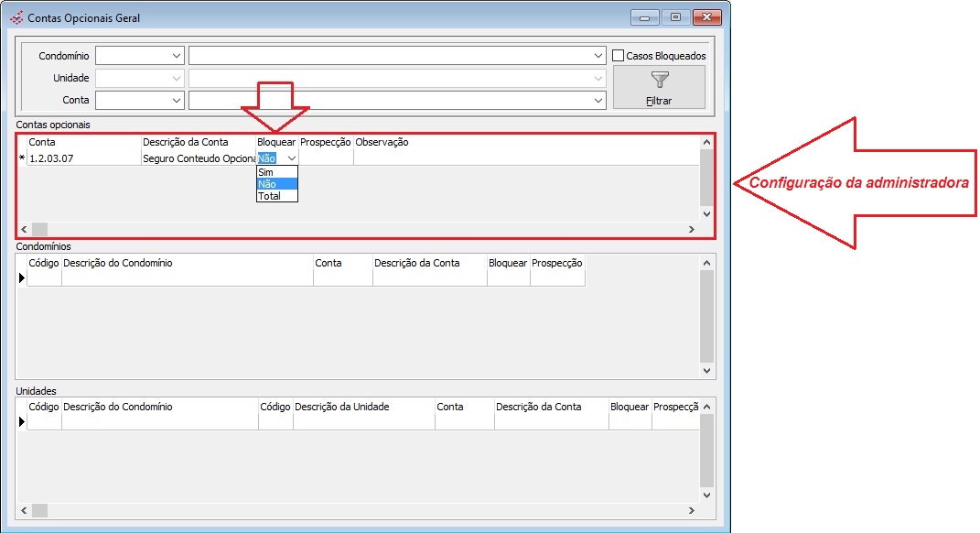
Task: Click the Bloquear column header in Contas opcionais
Action: tap(276, 142)
